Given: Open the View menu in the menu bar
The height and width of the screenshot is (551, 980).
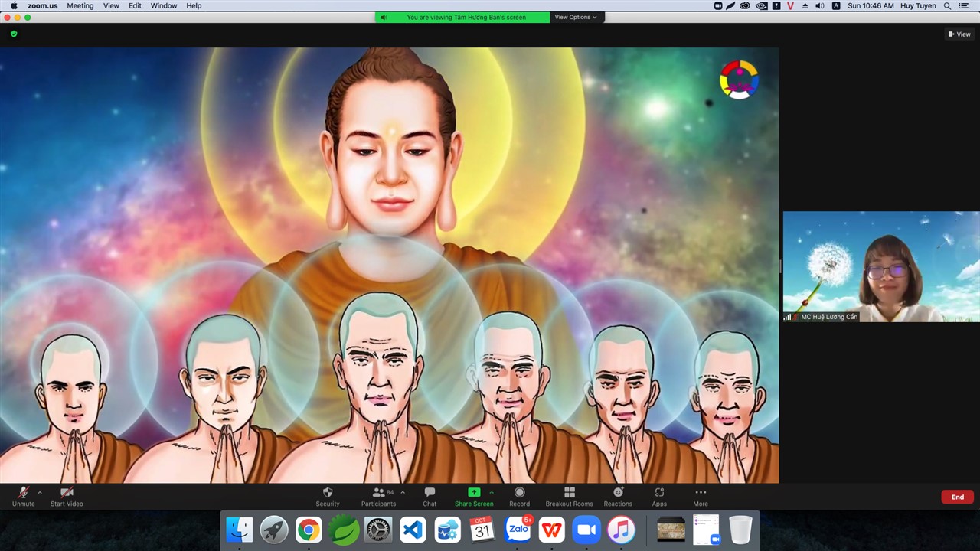Looking at the screenshot, I should click(111, 5).
